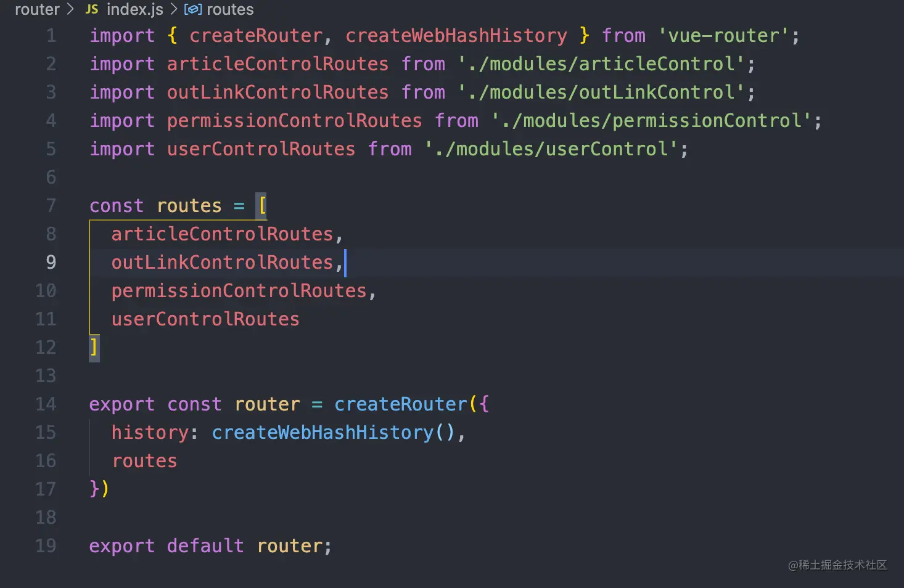Click './modules/permissionControl' import path

[651, 121]
